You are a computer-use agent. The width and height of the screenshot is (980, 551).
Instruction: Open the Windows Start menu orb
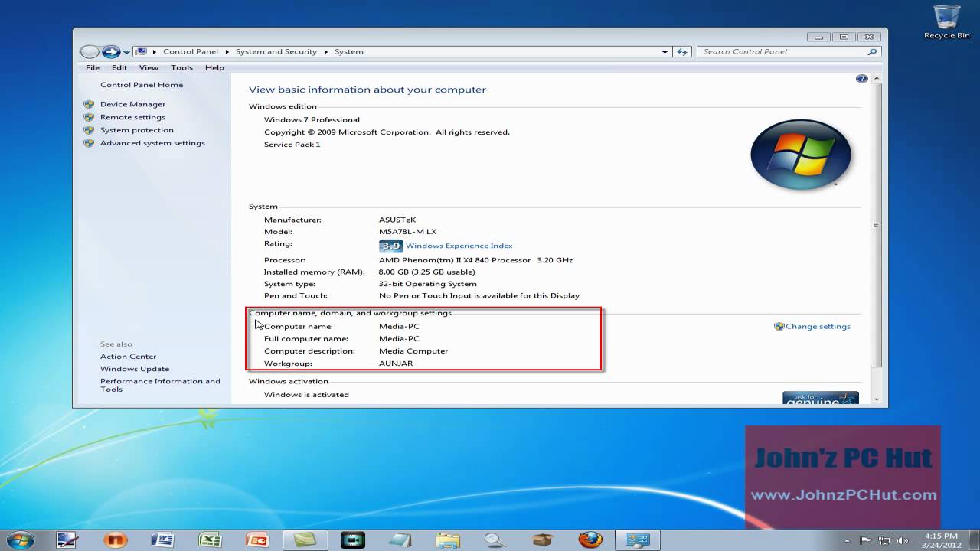coord(20,540)
